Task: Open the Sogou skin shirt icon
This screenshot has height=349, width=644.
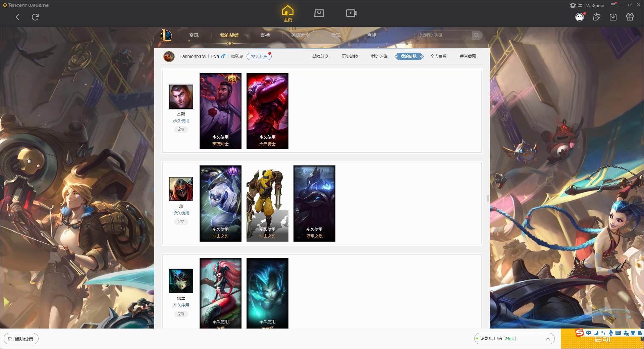Action: [x=633, y=333]
